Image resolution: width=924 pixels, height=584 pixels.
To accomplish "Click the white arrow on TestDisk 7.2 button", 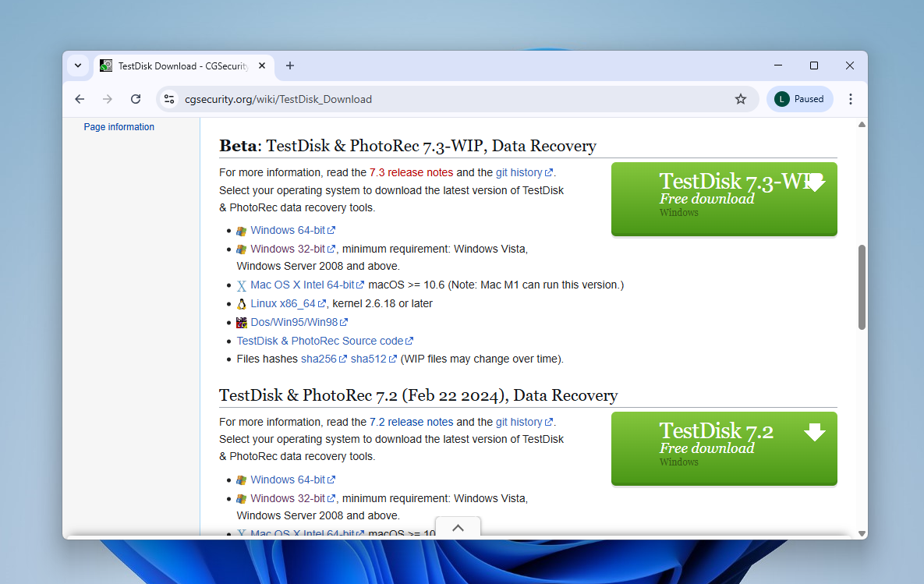I will 814,432.
